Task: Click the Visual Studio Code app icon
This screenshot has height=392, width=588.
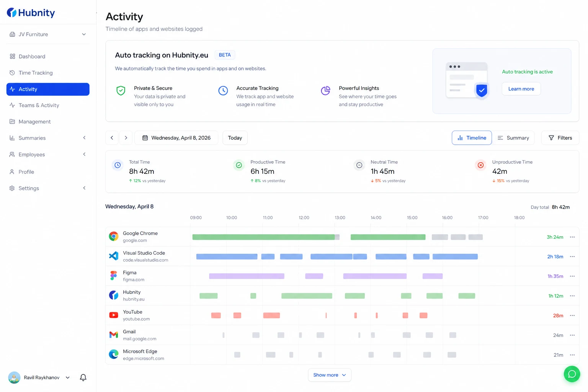Action: click(x=114, y=256)
